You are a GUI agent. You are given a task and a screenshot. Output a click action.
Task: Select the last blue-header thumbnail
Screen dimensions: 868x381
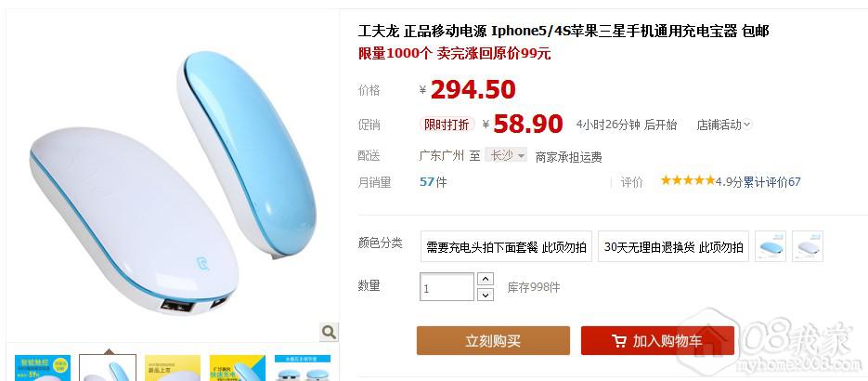tap(303, 368)
